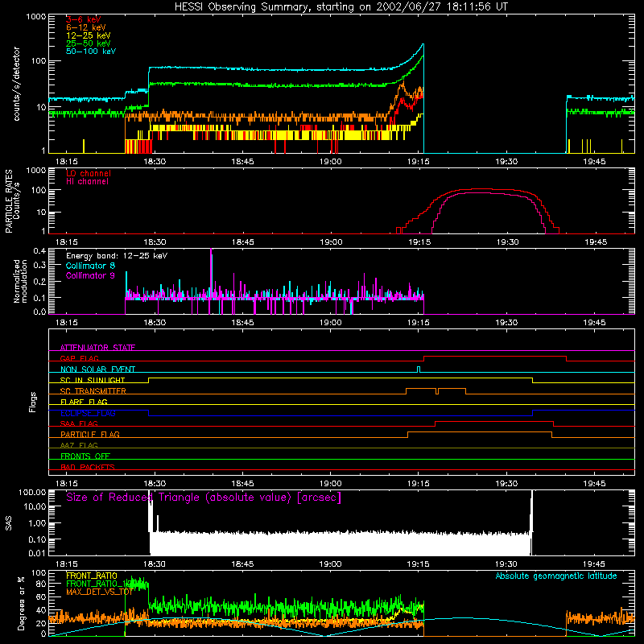The height and width of the screenshot is (644, 644).
Task: Click the Normalized modulation axis label
Action: [21, 281]
